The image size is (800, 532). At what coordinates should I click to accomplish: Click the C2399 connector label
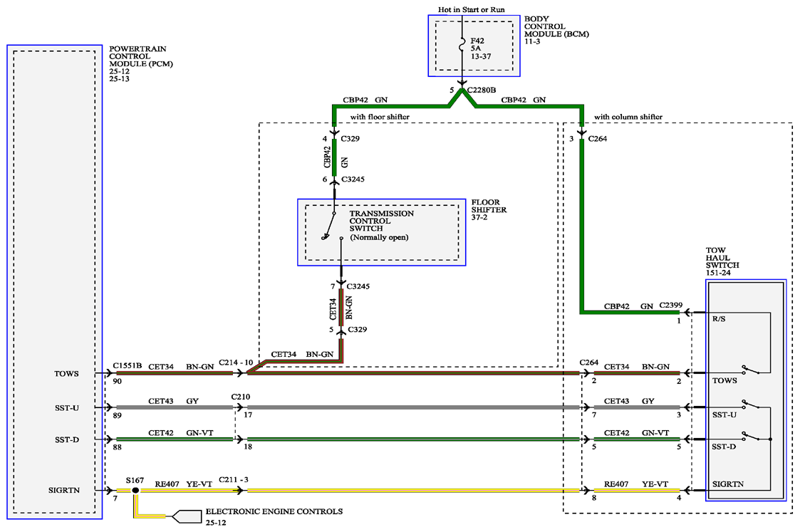[x=670, y=305]
